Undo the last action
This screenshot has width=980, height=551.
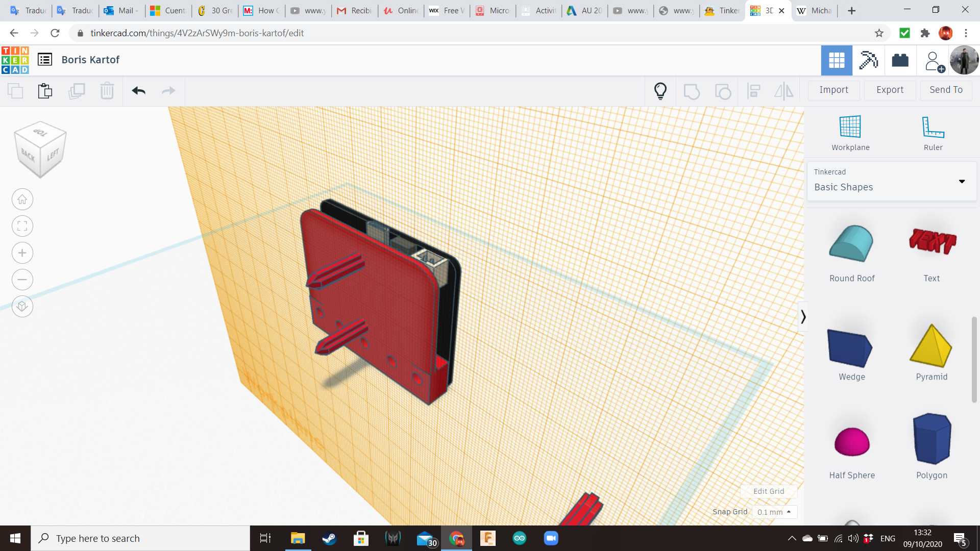pos(138,91)
